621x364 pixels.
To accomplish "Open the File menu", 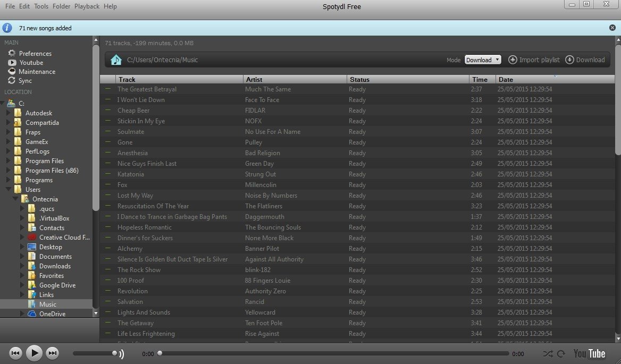I will (x=10, y=6).
